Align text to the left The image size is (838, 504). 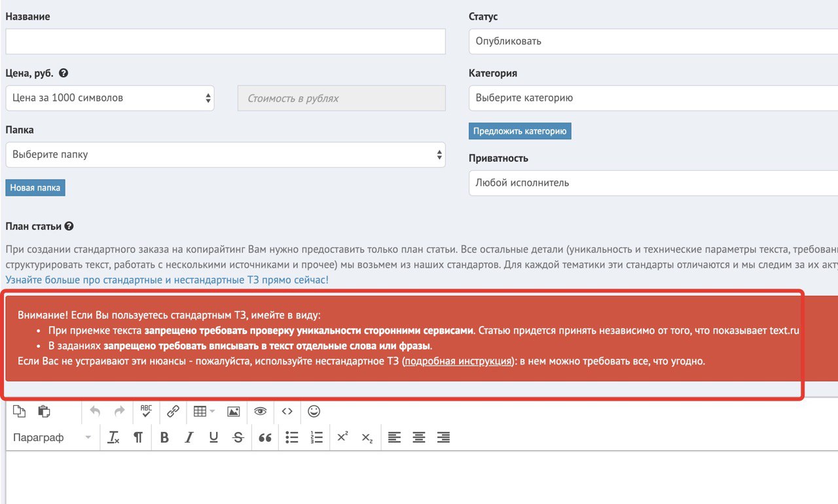click(394, 437)
